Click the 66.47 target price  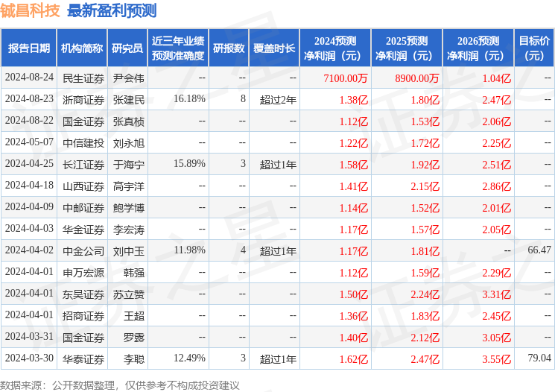(x=539, y=250)
